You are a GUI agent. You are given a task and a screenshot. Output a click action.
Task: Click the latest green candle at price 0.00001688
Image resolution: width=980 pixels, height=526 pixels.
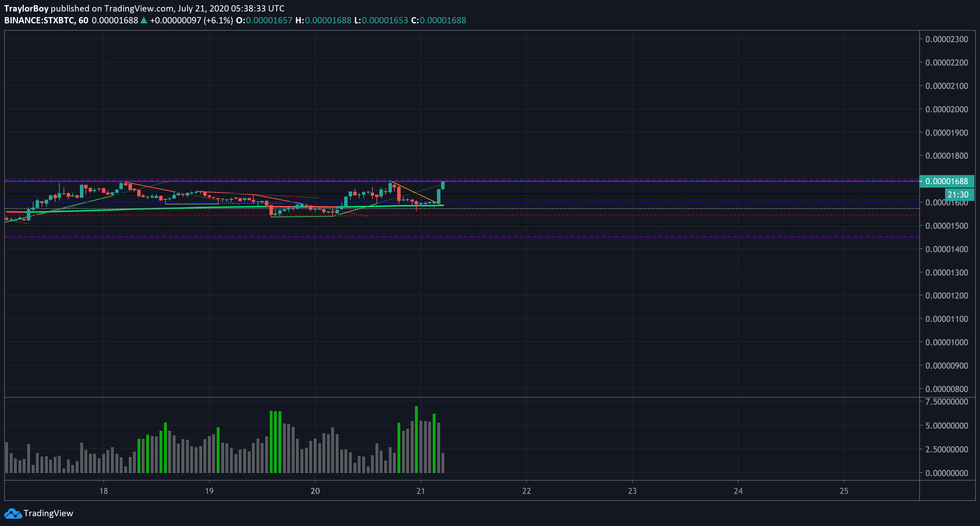(x=443, y=185)
